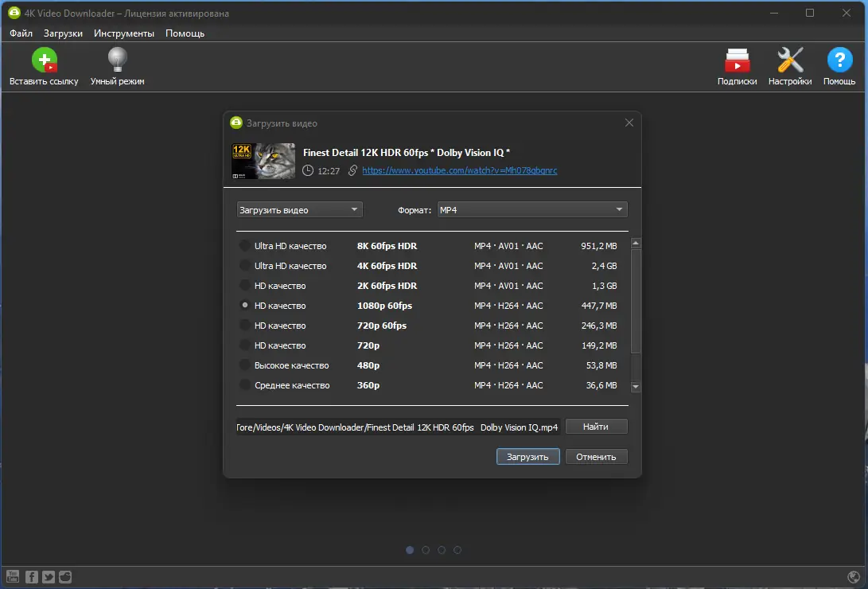Click the Reddit icon in bottom bar

point(65,576)
